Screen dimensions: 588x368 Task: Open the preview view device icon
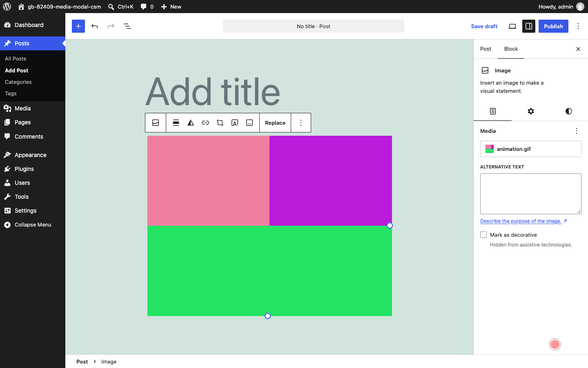pos(512,26)
